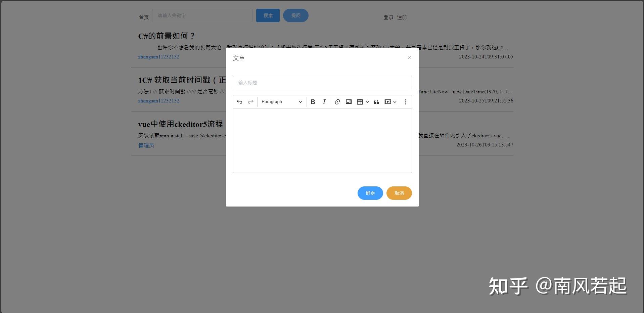The width and height of the screenshot is (644, 313).
Task: Click the keyword search input box
Action: coord(202,15)
